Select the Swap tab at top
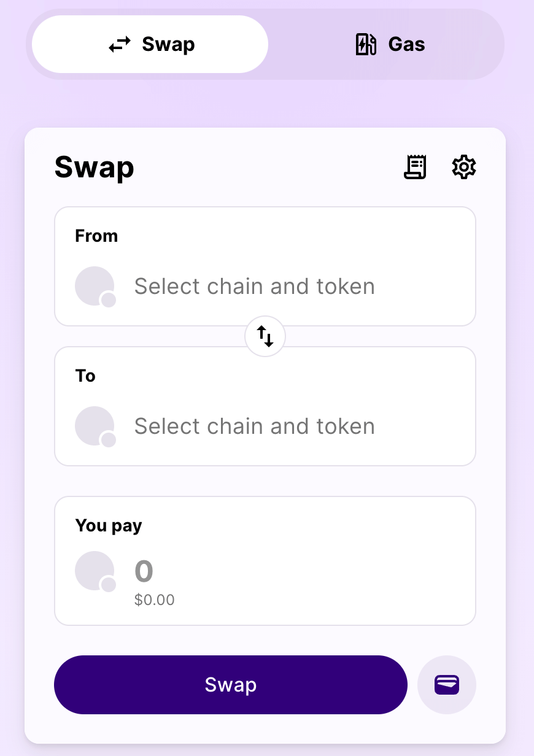The height and width of the screenshot is (756, 534). click(150, 44)
